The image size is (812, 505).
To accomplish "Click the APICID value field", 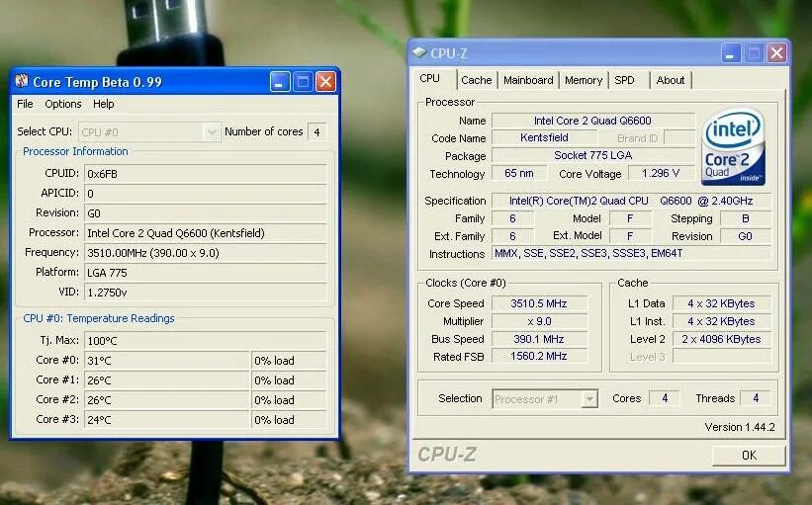I will pyautogui.click(x=206, y=194).
